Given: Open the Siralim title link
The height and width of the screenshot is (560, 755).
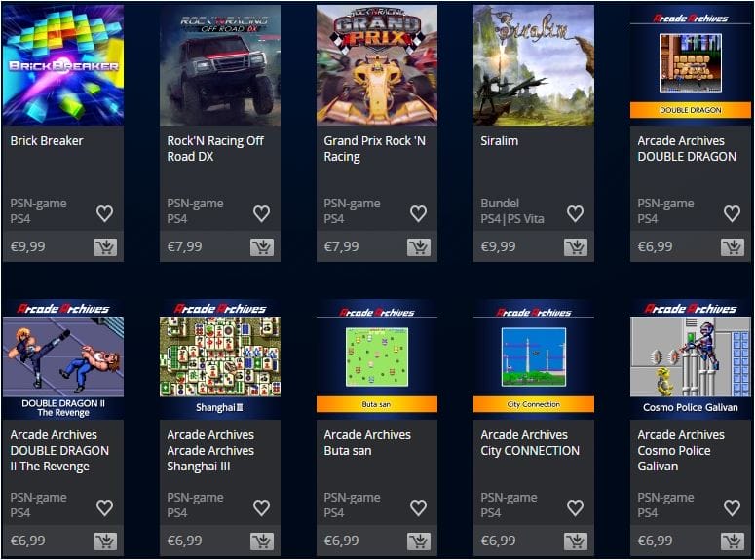Looking at the screenshot, I should [500, 141].
